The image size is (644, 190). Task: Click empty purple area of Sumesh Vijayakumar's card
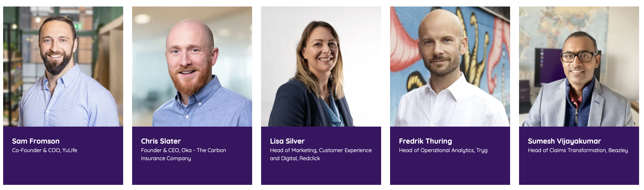[579, 173]
